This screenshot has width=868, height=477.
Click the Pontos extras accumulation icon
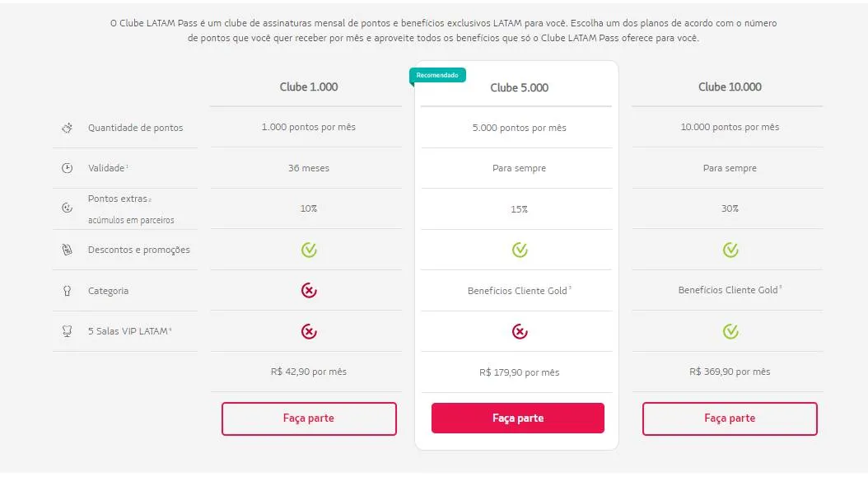[x=67, y=208]
